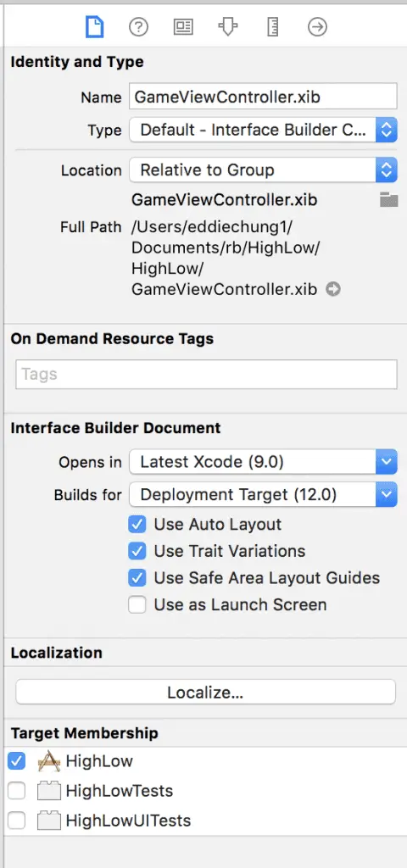
Task: Open the Opens in Latest Xcode dropdown
Action: (x=263, y=462)
